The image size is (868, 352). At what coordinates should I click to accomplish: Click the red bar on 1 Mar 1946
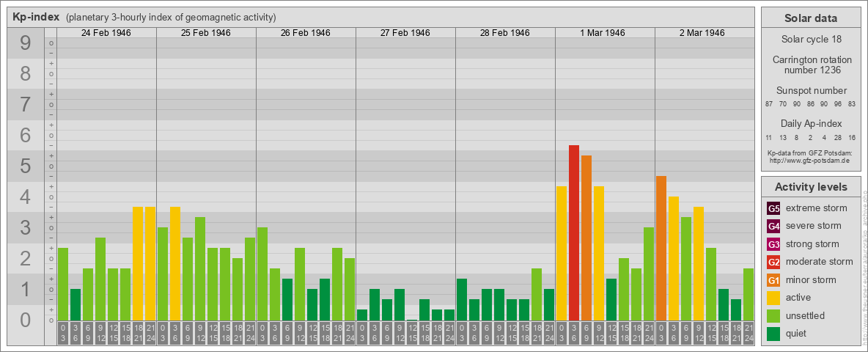tap(574, 233)
